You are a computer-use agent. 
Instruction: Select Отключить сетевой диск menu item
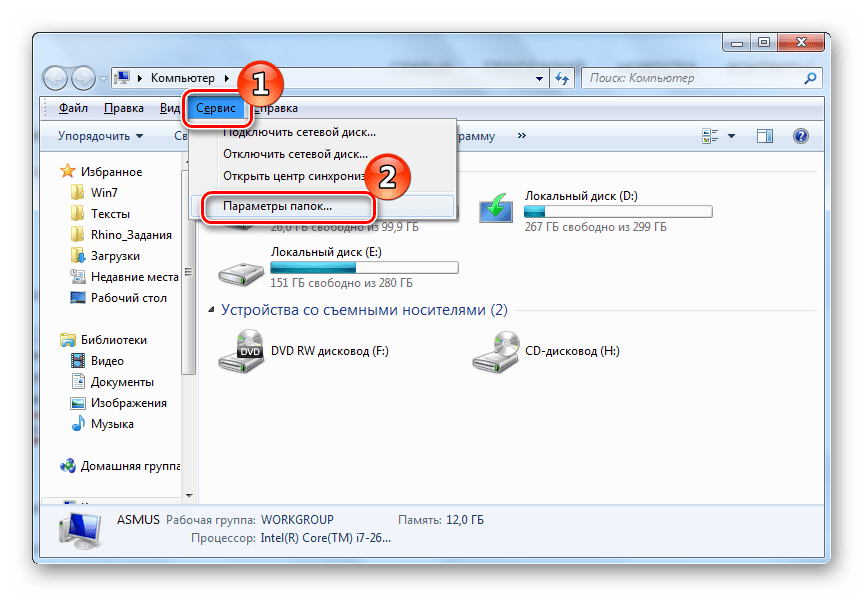pos(295,155)
